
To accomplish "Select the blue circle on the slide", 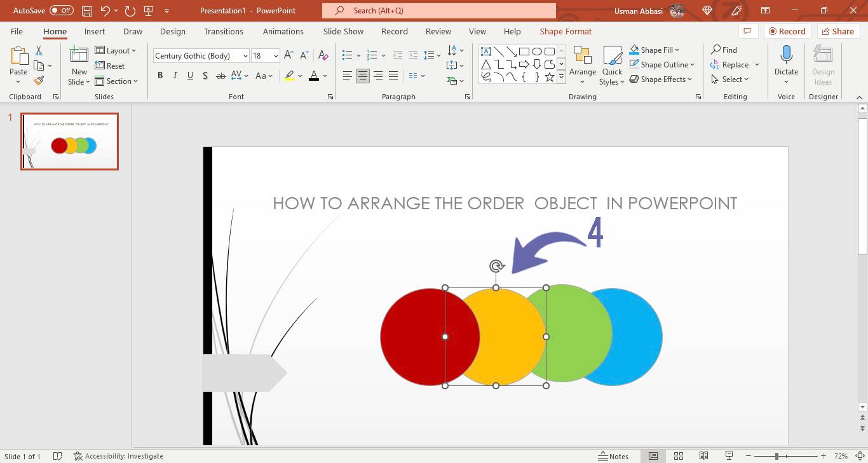I will tap(637, 337).
